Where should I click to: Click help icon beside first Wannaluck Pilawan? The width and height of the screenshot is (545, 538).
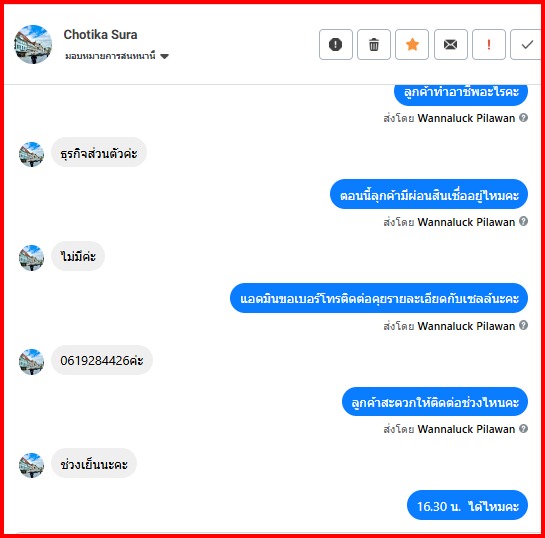(523, 118)
